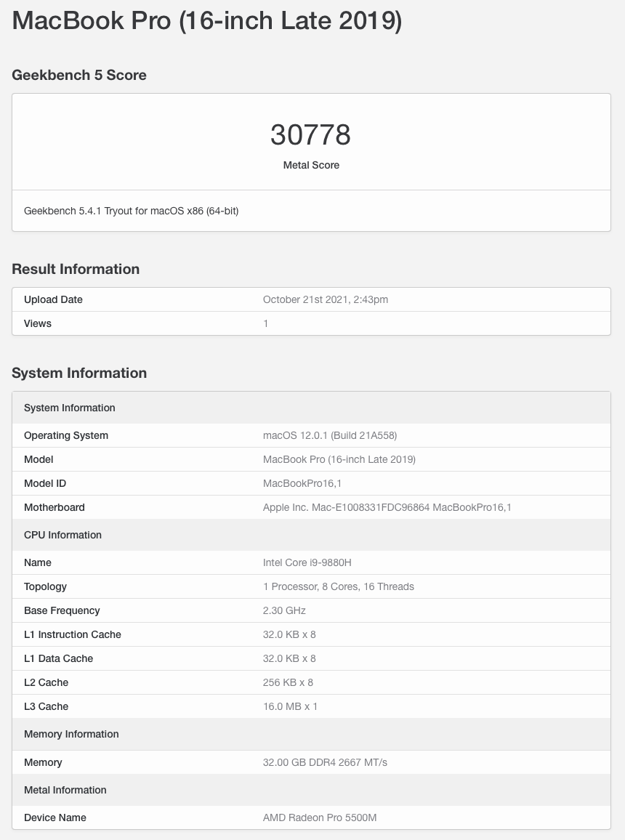This screenshot has height=840, width=625.
Task: Select the L1 Instruction Cache 32.0 KB x 8 value
Action: coord(289,635)
